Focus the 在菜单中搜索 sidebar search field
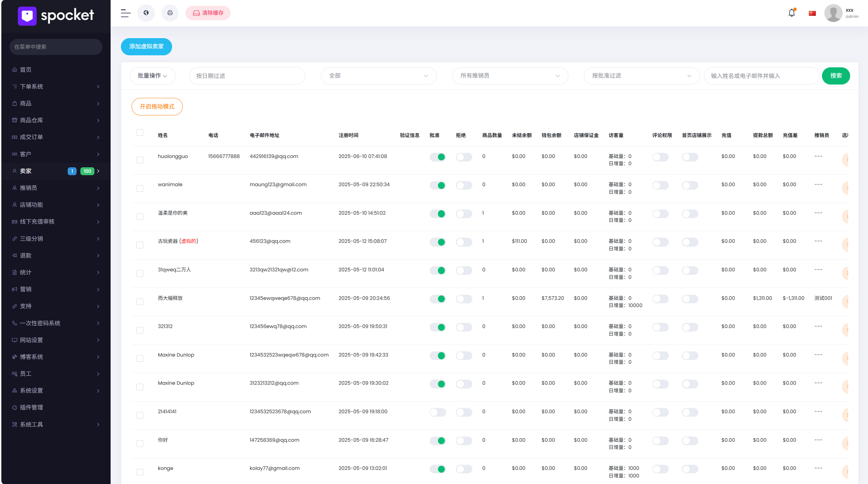This screenshot has height=484, width=868. (56, 47)
